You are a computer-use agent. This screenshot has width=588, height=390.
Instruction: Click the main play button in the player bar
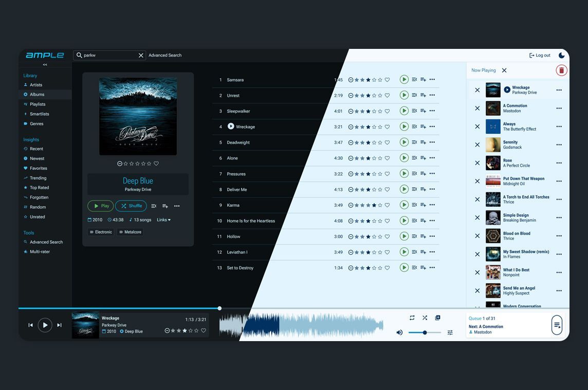pyautogui.click(x=45, y=325)
